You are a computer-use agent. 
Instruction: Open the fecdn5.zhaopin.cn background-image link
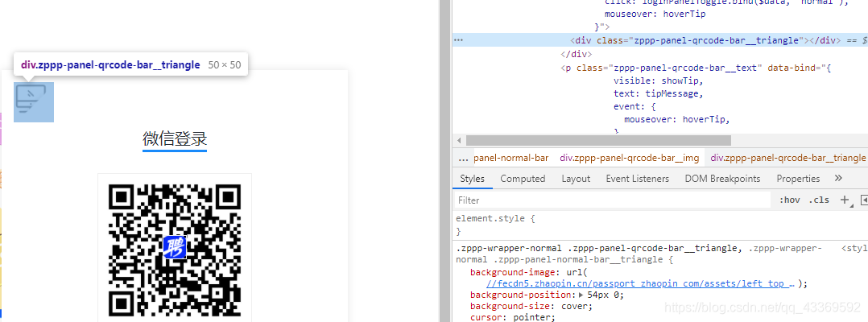pyautogui.click(x=640, y=284)
